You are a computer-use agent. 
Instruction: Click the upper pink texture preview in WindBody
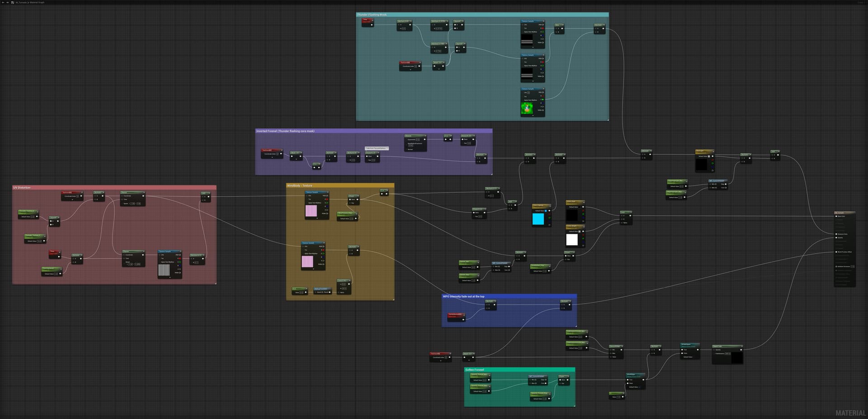311,211
